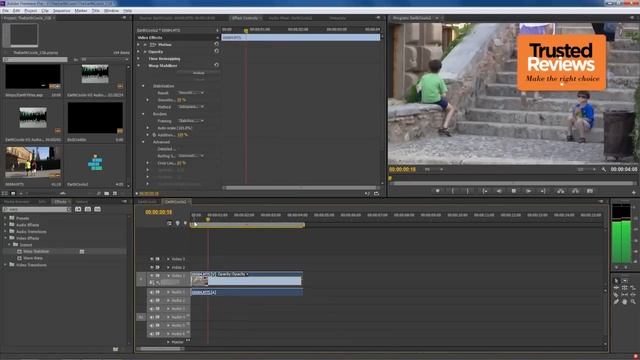This screenshot has height=360, width=640.
Task: Filter effects by Accelerated Effects icon
Action: [x=78, y=209]
